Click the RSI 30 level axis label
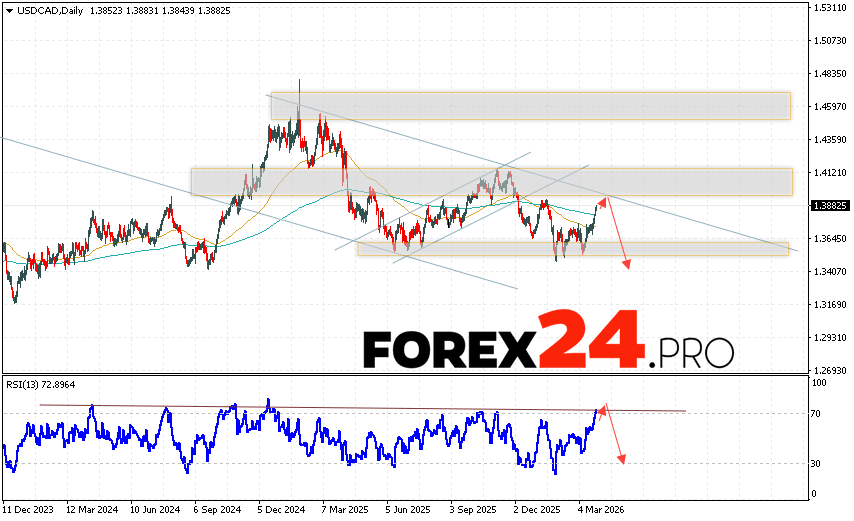 click(816, 463)
